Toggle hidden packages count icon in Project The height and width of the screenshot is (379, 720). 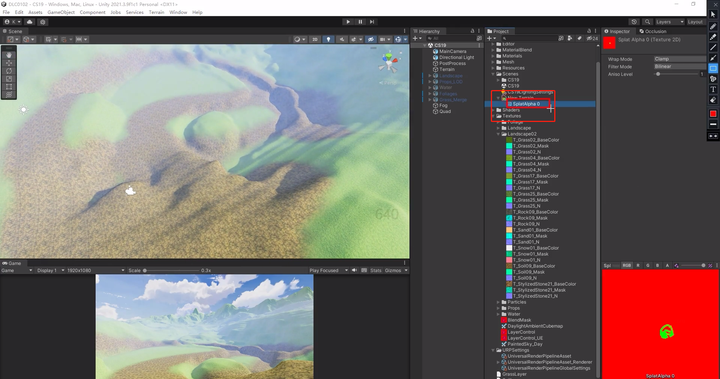(592, 38)
